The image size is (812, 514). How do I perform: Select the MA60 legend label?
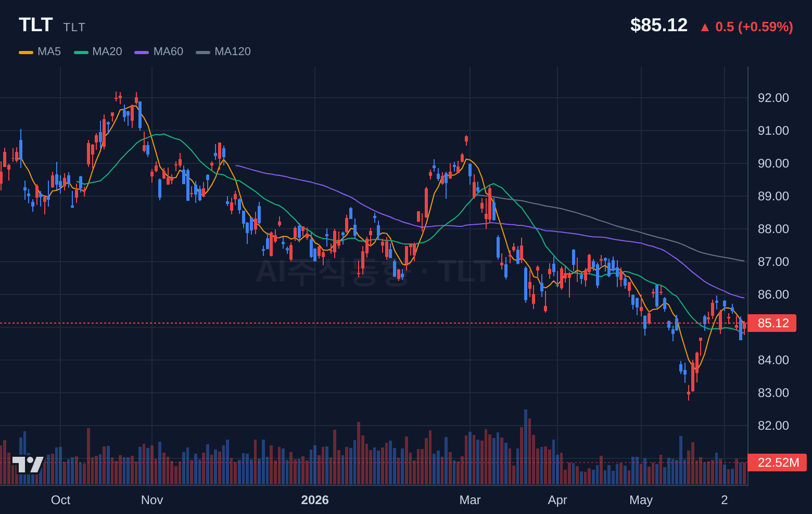tap(168, 52)
